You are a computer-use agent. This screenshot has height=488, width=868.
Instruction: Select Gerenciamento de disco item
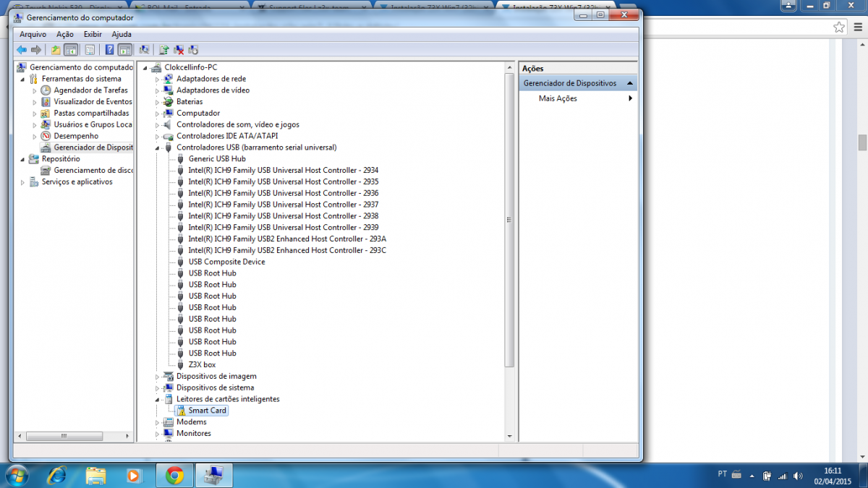(x=93, y=171)
